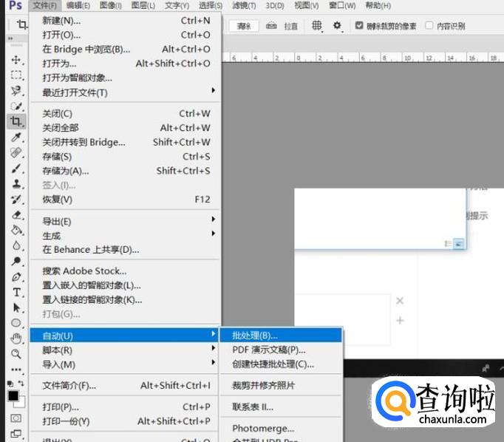Image resolution: width=504 pixels, height=442 pixels.
Task: Open the Filter menu
Action: pyautogui.click(x=244, y=5)
